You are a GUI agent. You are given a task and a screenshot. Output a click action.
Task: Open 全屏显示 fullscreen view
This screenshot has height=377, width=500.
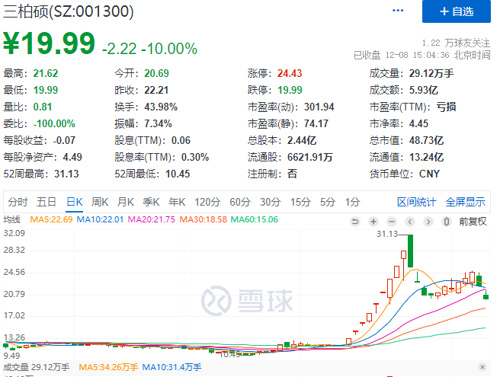click(465, 202)
